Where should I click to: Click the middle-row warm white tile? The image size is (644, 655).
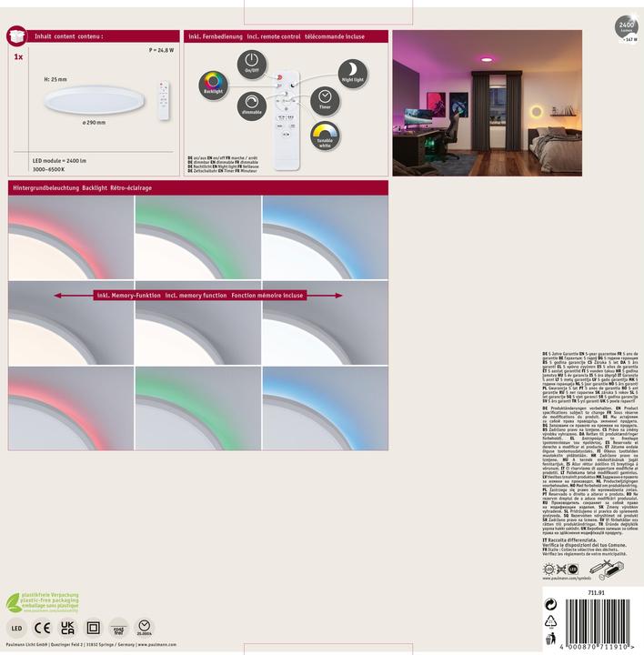click(x=71, y=323)
